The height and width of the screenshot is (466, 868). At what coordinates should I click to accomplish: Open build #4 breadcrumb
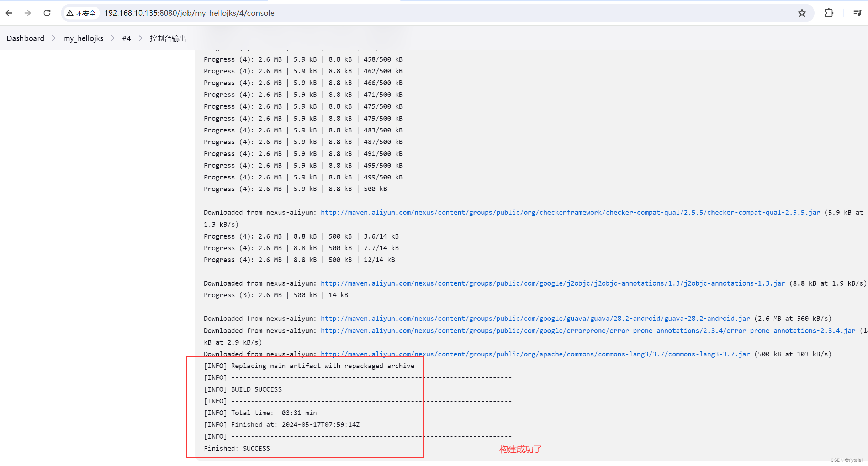click(127, 38)
